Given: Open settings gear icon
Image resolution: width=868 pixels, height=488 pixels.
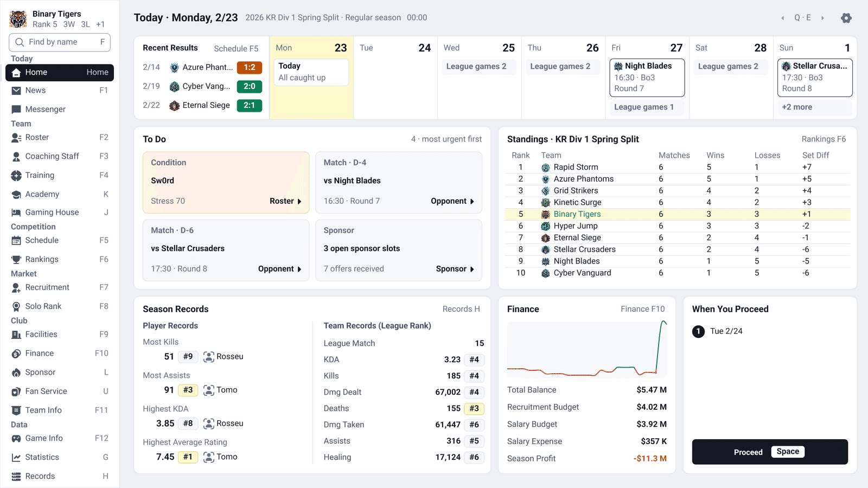Looking at the screenshot, I should (x=846, y=18).
